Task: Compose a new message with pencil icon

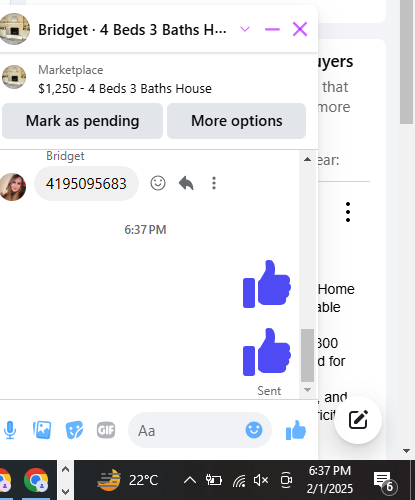Action: pos(358,420)
